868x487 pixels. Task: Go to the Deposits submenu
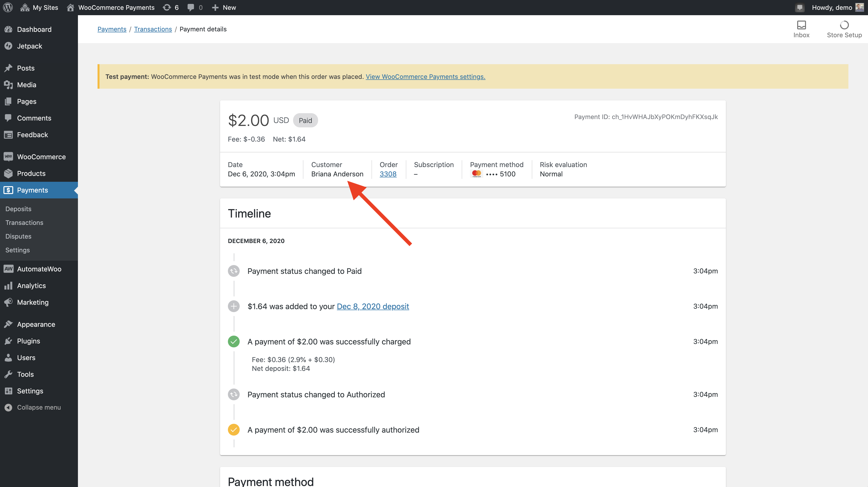coord(18,208)
